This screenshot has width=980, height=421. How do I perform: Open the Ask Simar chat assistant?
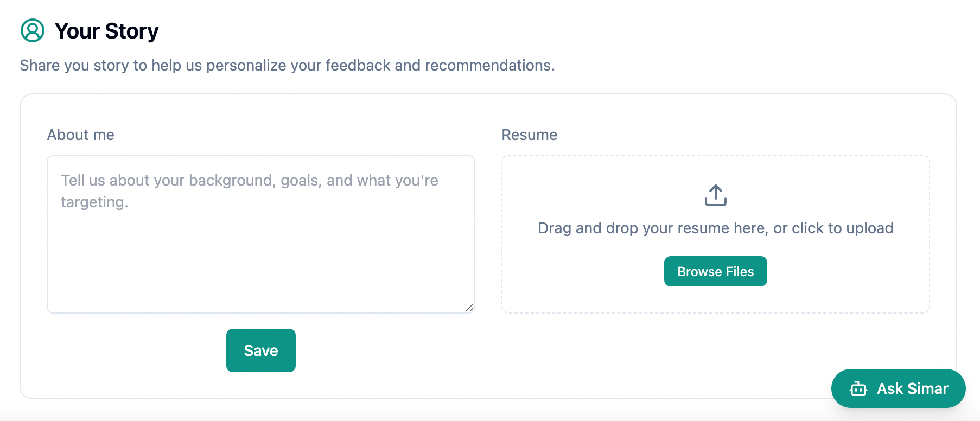click(898, 388)
